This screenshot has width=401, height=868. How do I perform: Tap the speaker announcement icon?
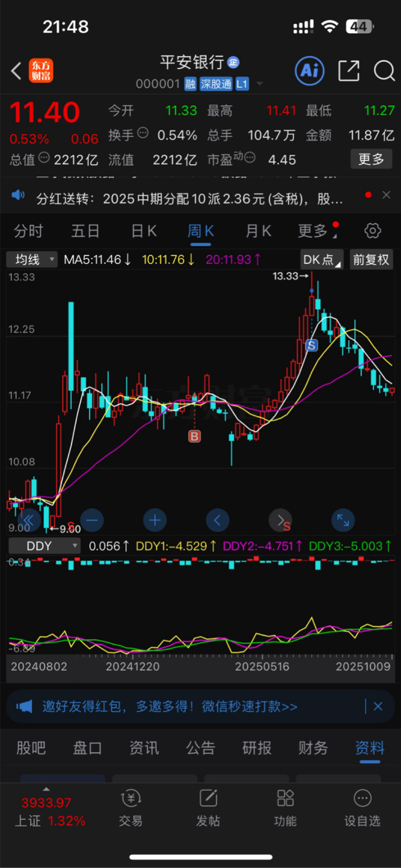pyautogui.click(x=18, y=195)
